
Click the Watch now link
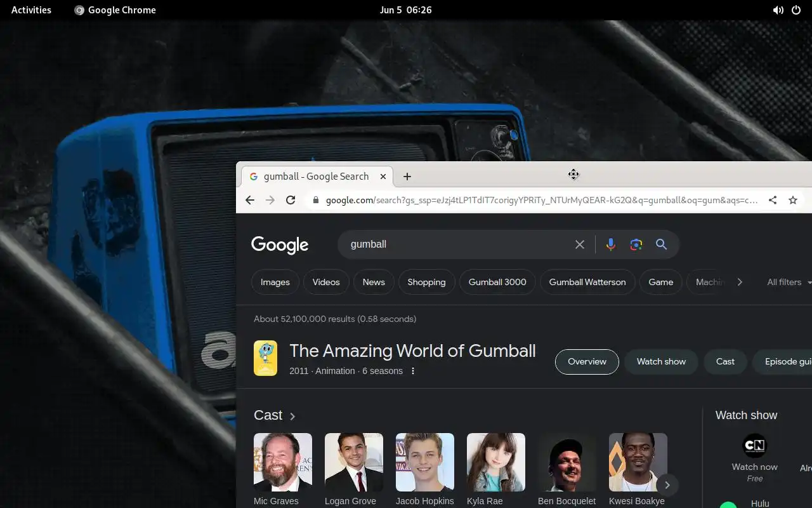pos(754,467)
